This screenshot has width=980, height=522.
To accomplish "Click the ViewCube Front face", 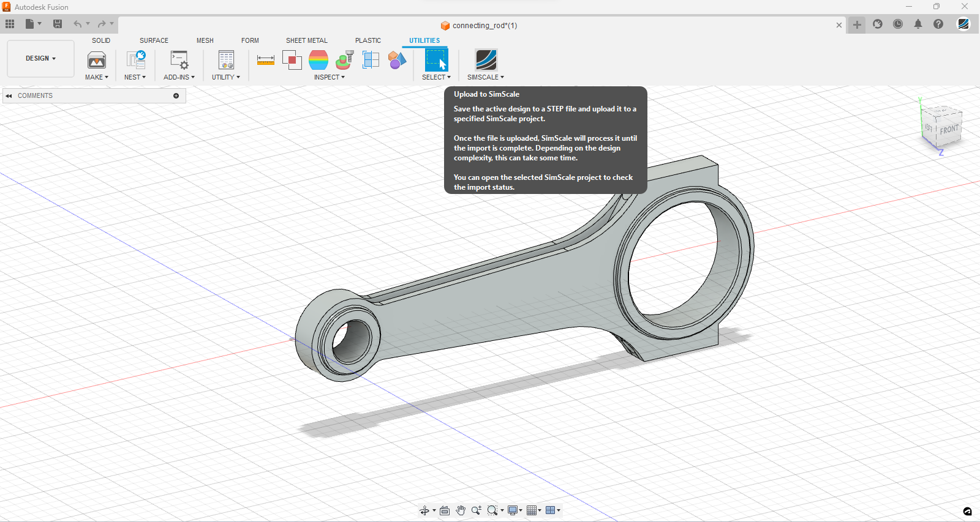I will coord(949,130).
